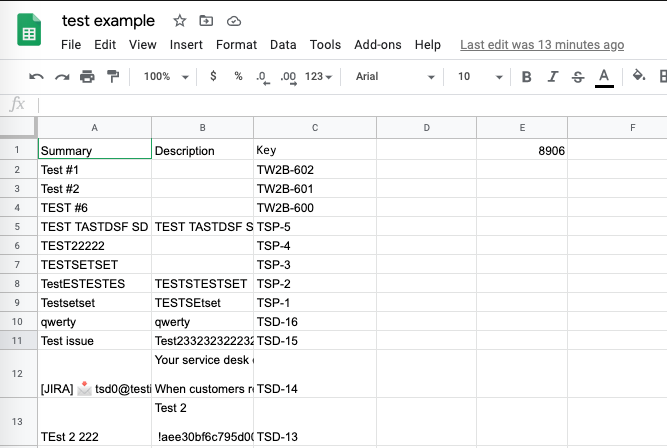Toggle bold formatting
Viewport: 667px width, 448px height.
pyautogui.click(x=526, y=77)
